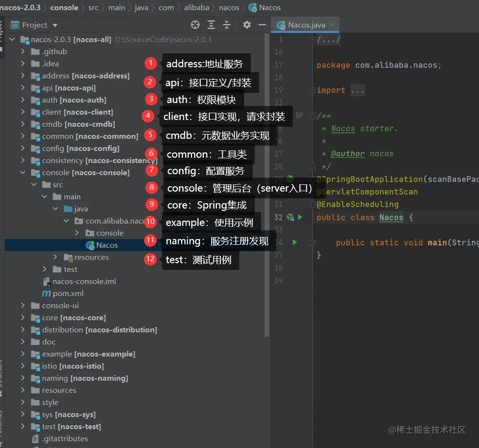The width and height of the screenshot is (479, 448).
Task: Expand the folded header comment on line 1
Action: [x=312, y=40]
